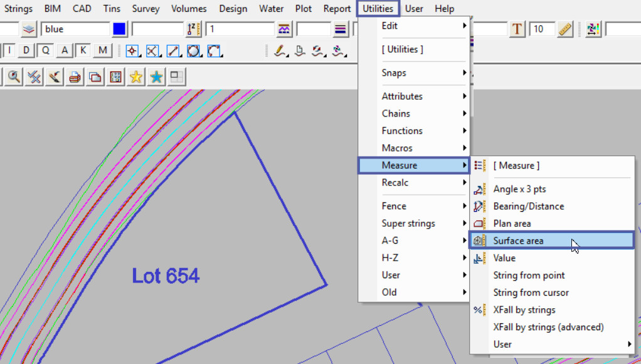Screen dimensions: 641x364
Task: Click the layers stack icon beside blue field
Action: click(29, 29)
